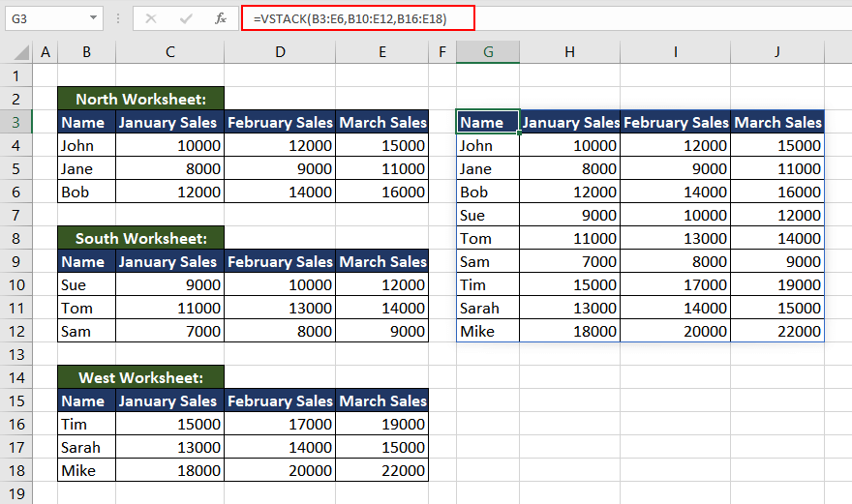Select column G header
Screen dimensions: 852x504
(488, 52)
